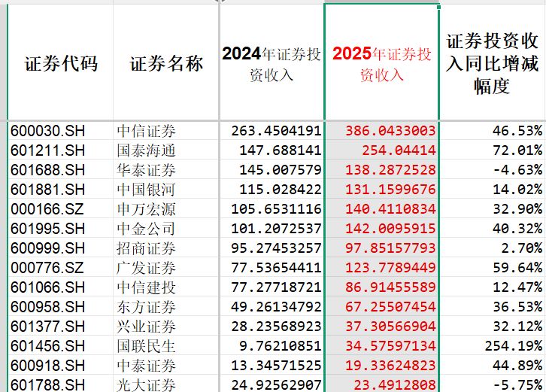
Task: Click the value 263.4504191
Action: click(x=276, y=131)
